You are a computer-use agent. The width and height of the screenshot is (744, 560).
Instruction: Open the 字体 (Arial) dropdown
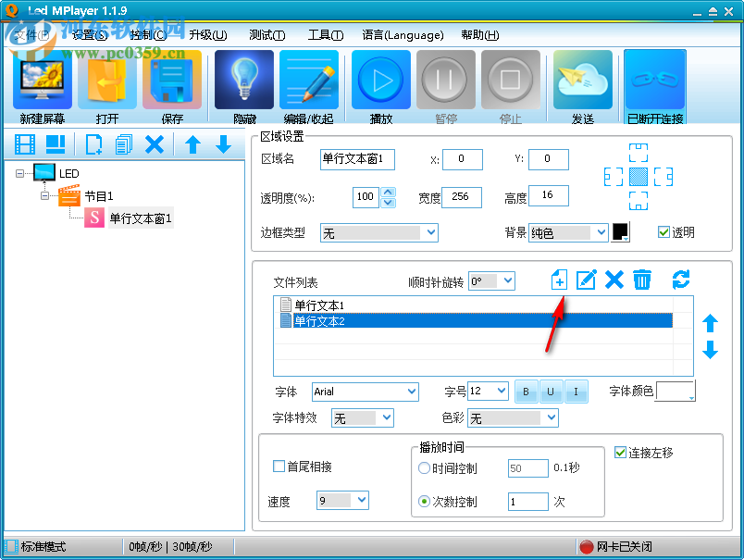(x=365, y=392)
